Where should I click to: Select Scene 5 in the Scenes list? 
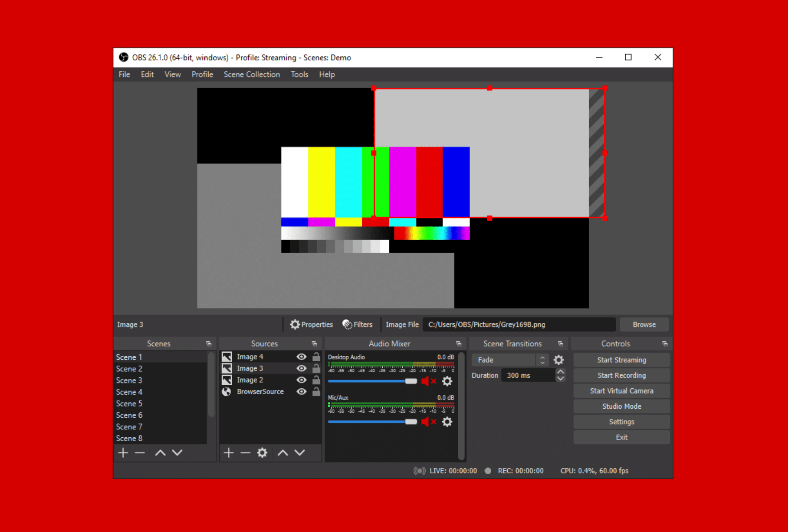click(x=160, y=403)
